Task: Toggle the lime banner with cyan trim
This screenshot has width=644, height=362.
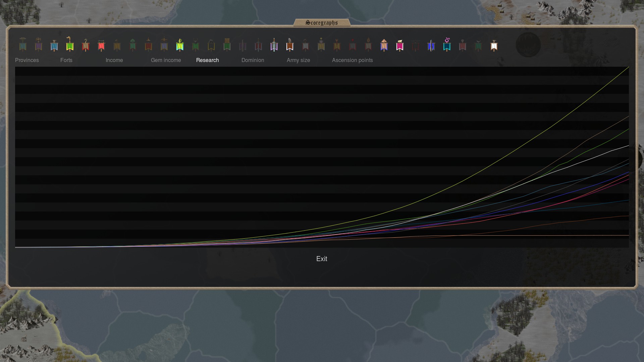Action: coord(180,45)
